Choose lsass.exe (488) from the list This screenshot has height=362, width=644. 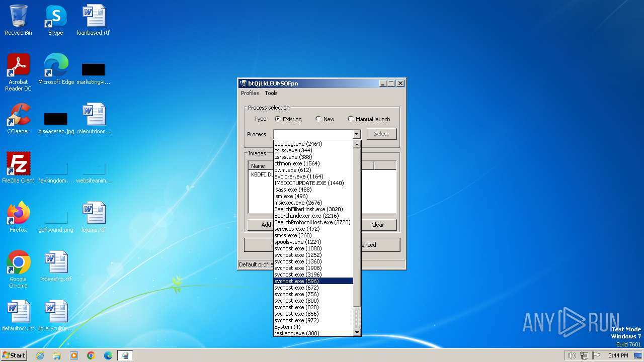point(313,190)
